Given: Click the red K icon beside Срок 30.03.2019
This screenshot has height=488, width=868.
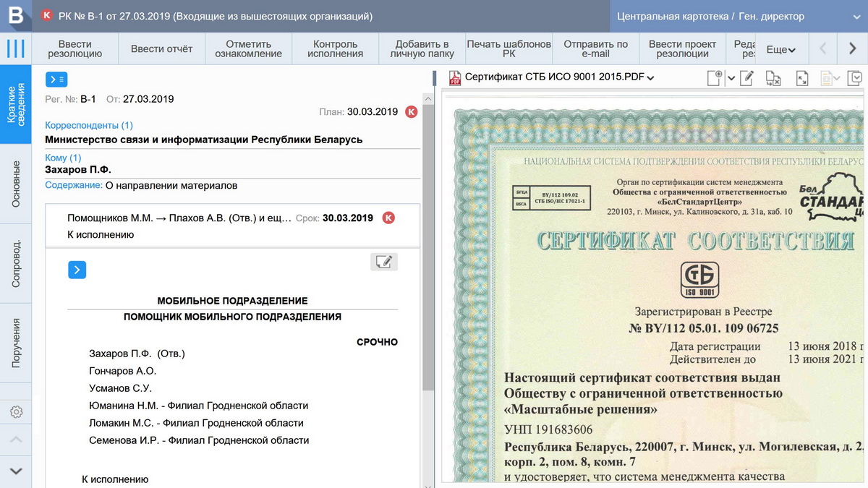Looking at the screenshot, I should point(388,218).
